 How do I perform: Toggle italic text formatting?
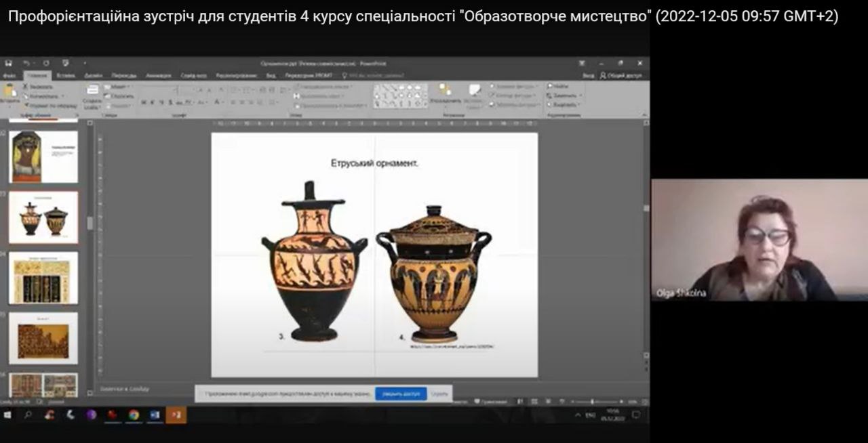point(152,102)
